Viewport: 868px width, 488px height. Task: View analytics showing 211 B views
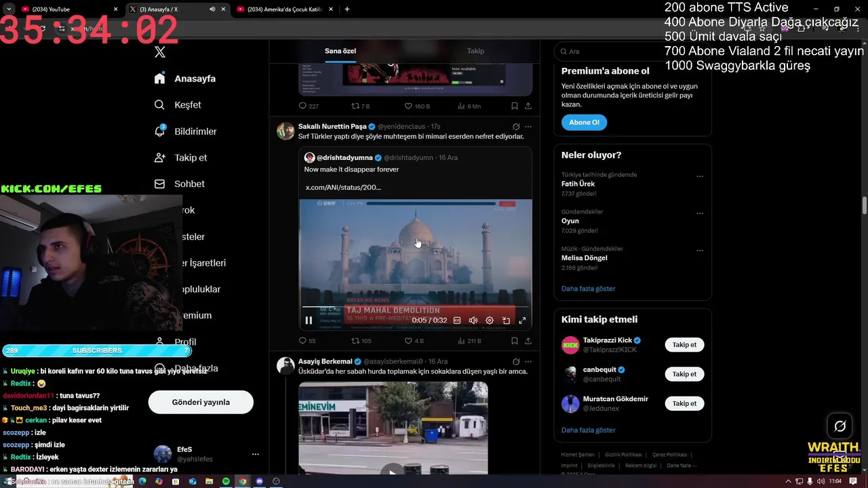point(462,341)
